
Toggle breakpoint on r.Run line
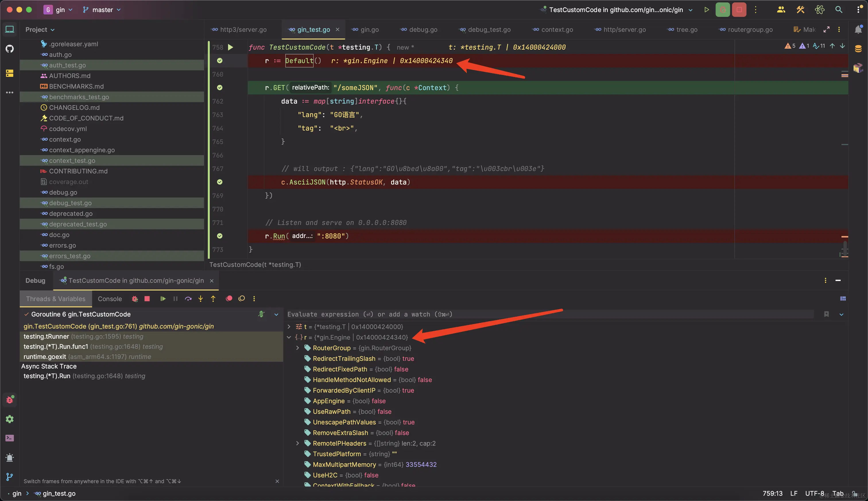(220, 236)
